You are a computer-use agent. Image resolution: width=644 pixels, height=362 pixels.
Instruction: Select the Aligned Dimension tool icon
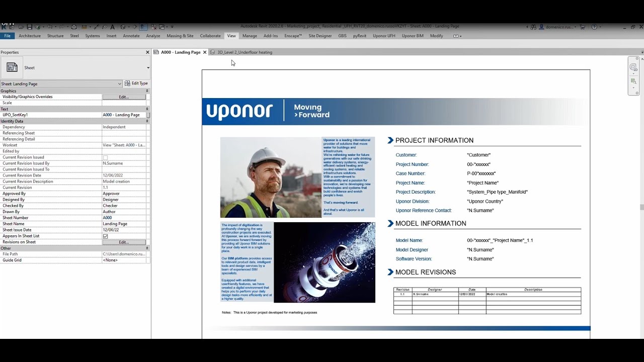pyautogui.click(x=97, y=27)
